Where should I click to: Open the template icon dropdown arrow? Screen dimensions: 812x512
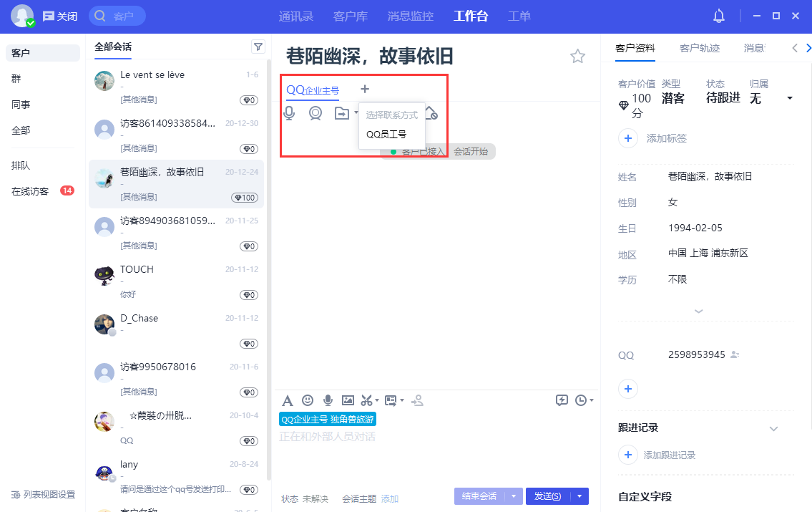tap(402, 400)
